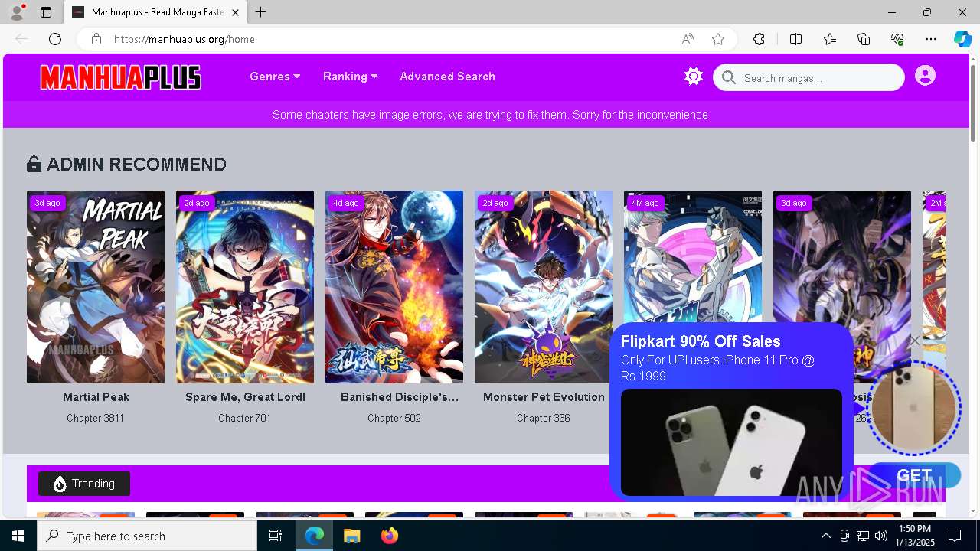Click the 4M ago badge on cover
980x551 pixels.
(645, 203)
